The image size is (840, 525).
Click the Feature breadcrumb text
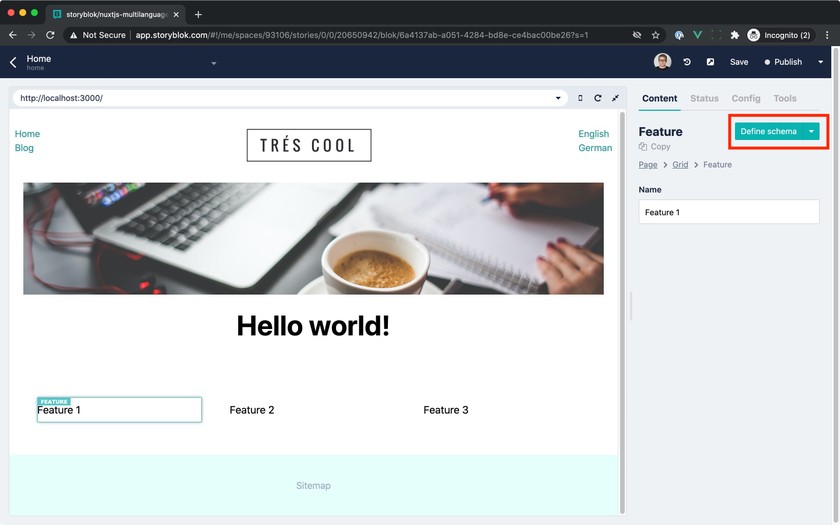(x=717, y=164)
